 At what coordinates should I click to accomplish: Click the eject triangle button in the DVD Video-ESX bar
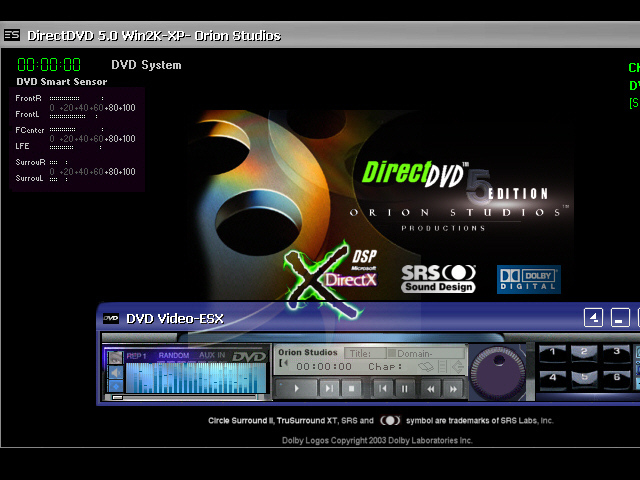pyautogui.click(x=593, y=318)
